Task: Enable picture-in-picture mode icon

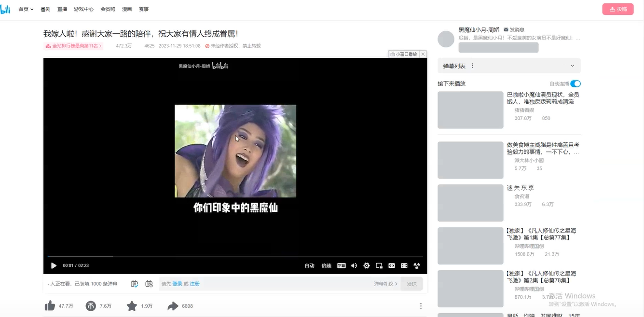Action: (379, 265)
